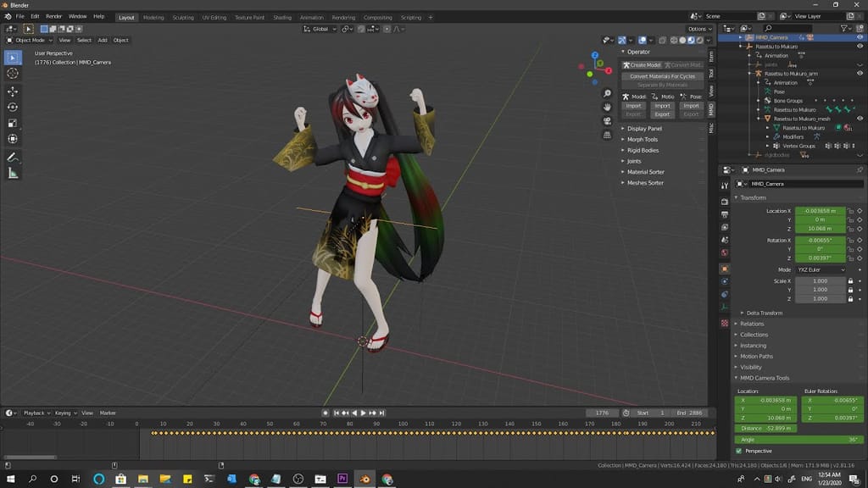Open the Transform Orientation dropdown showing Global
This screenshot has width=868, height=488.
(x=318, y=28)
